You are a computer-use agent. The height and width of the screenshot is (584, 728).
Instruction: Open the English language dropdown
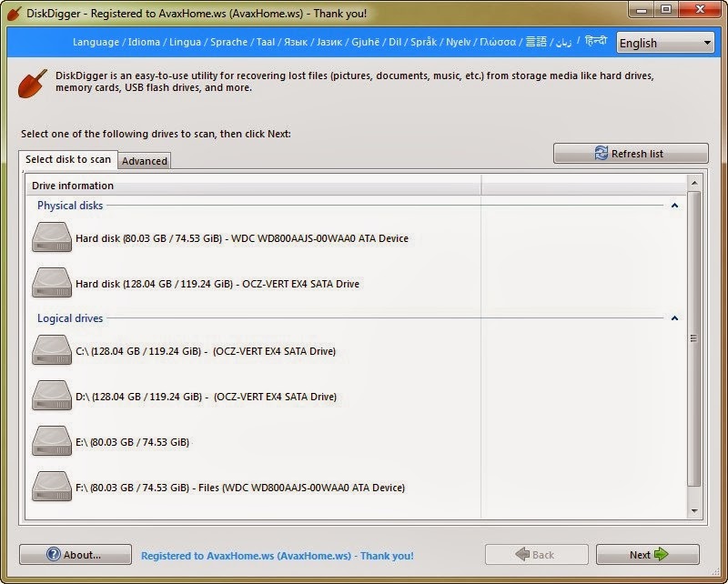click(x=665, y=43)
